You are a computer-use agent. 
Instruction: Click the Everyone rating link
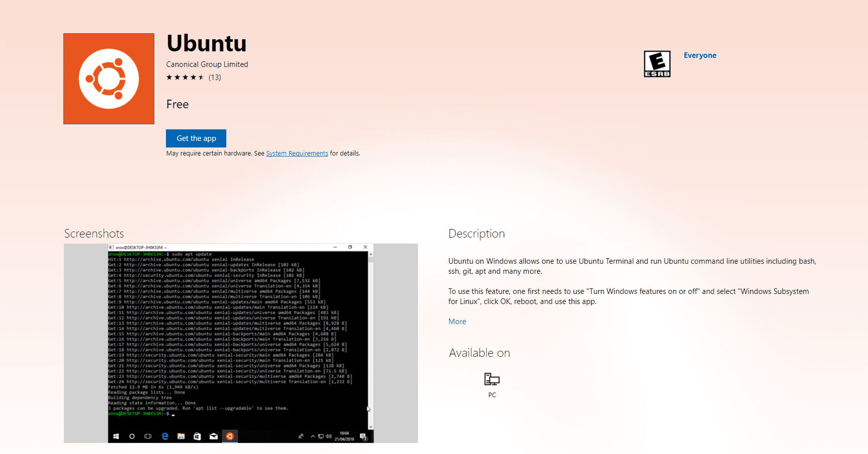tap(700, 55)
